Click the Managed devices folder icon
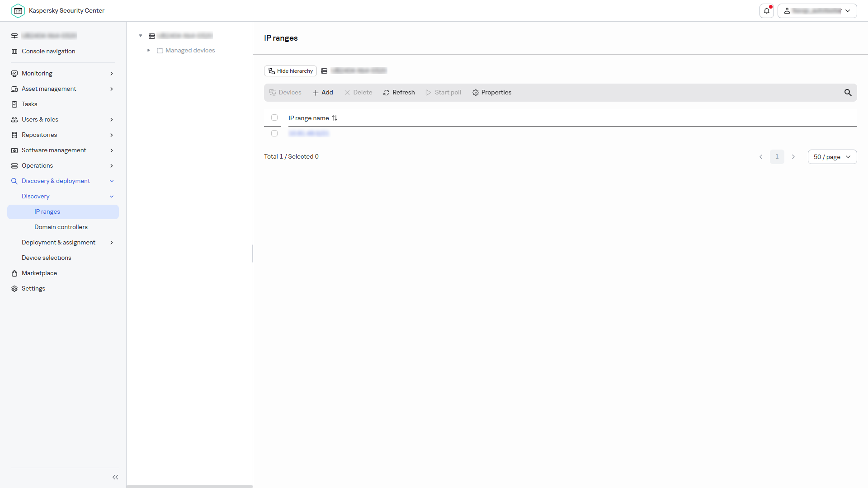Viewport: 868px width, 488px height. [160, 51]
